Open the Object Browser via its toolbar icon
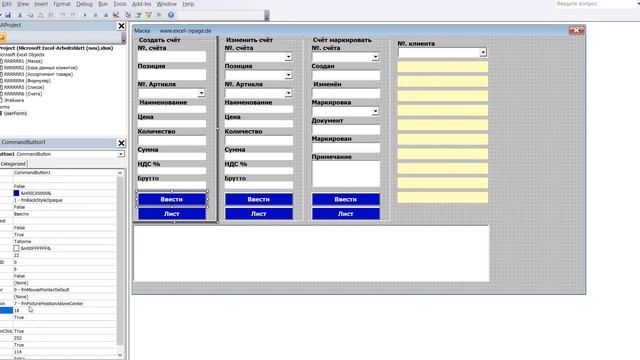Image resolution: width=640 pixels, height=360 pixels. pos(149,15)
